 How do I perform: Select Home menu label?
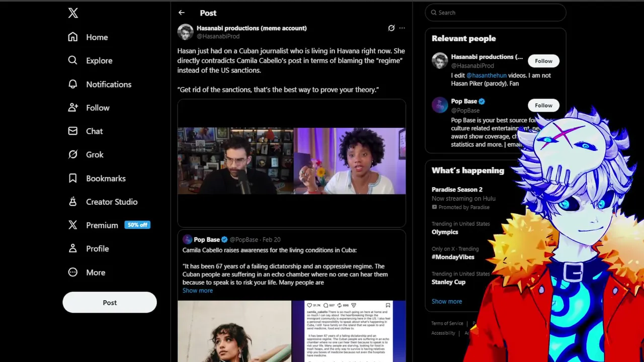(97, 37)
